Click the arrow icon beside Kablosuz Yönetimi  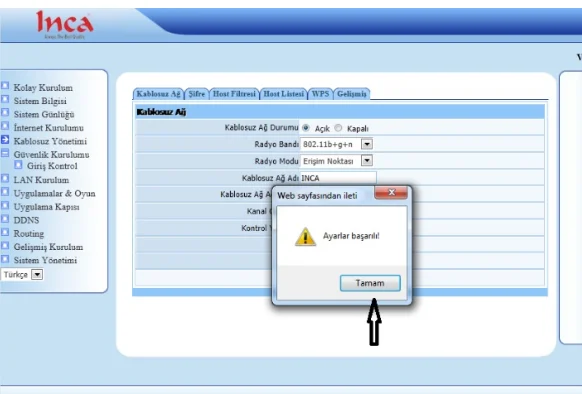pos(5,140)
